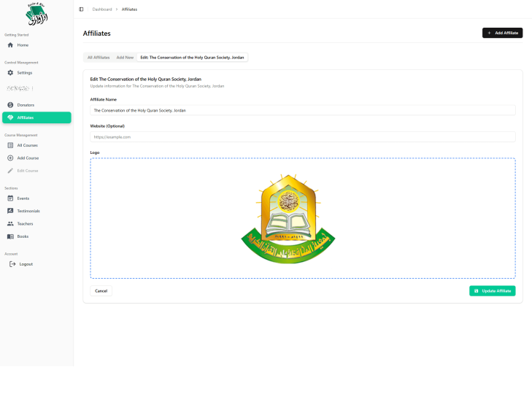Click the 'Update information for' description text

pos(157,86)
